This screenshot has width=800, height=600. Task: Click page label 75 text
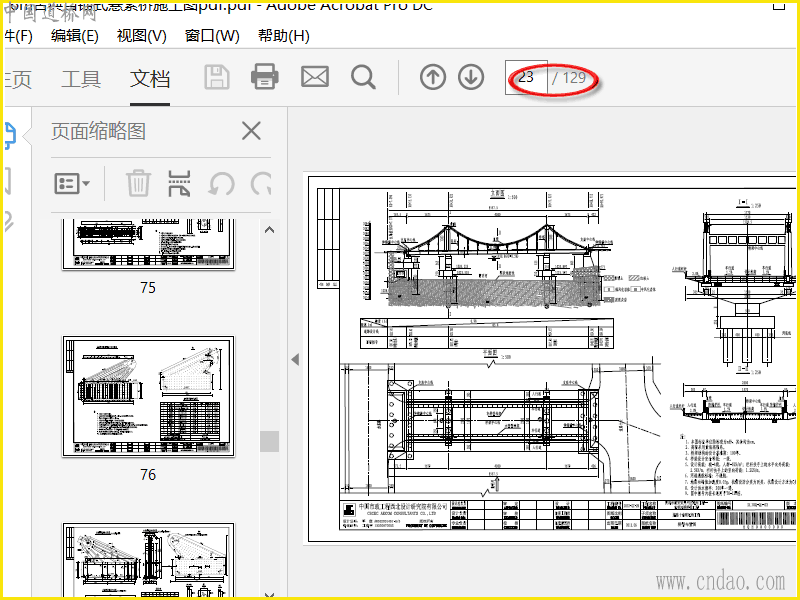coord(148,287)
